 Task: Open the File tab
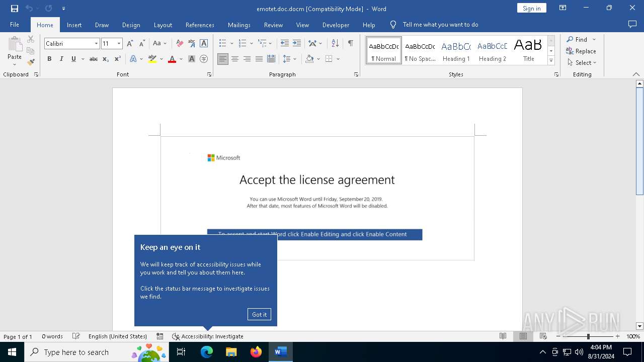click(15, 25)
